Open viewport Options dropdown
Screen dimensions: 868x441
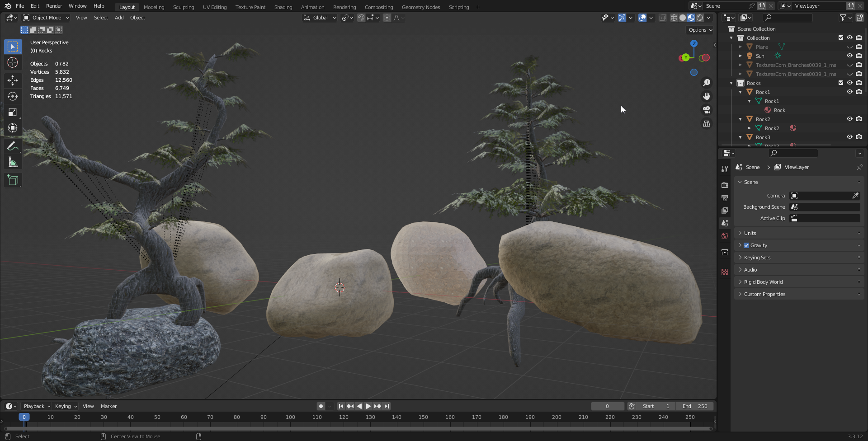(x=700, y=30)
